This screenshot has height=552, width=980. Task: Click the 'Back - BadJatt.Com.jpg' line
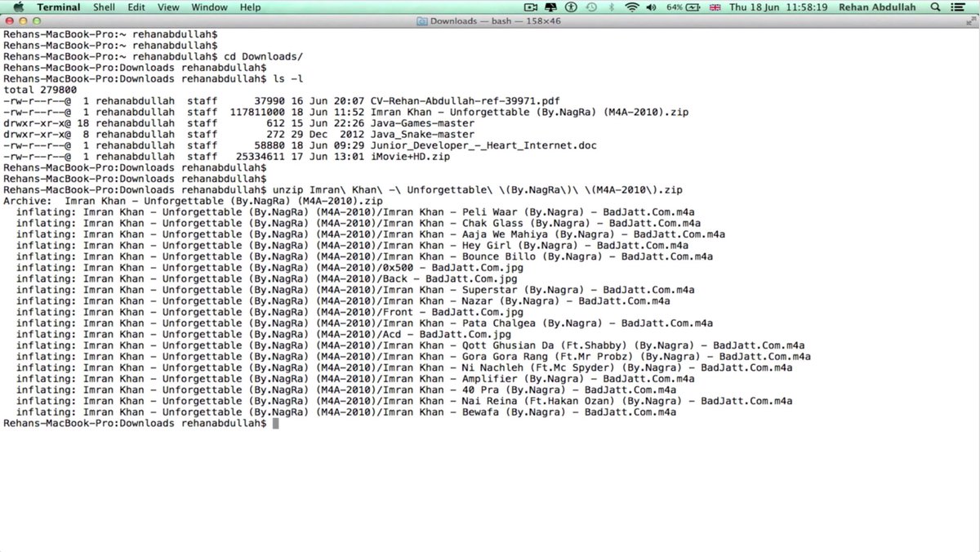pyautogui.click(x=266, y=278)
